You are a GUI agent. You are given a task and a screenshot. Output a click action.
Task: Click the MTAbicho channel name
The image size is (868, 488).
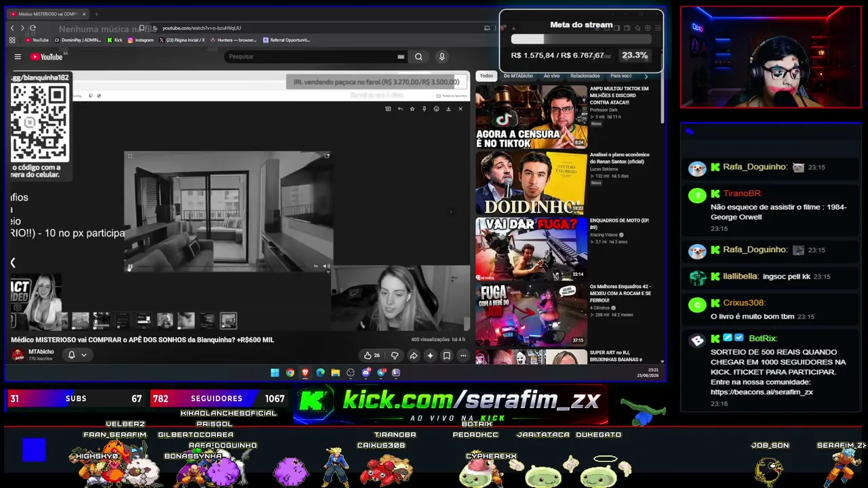41,352
